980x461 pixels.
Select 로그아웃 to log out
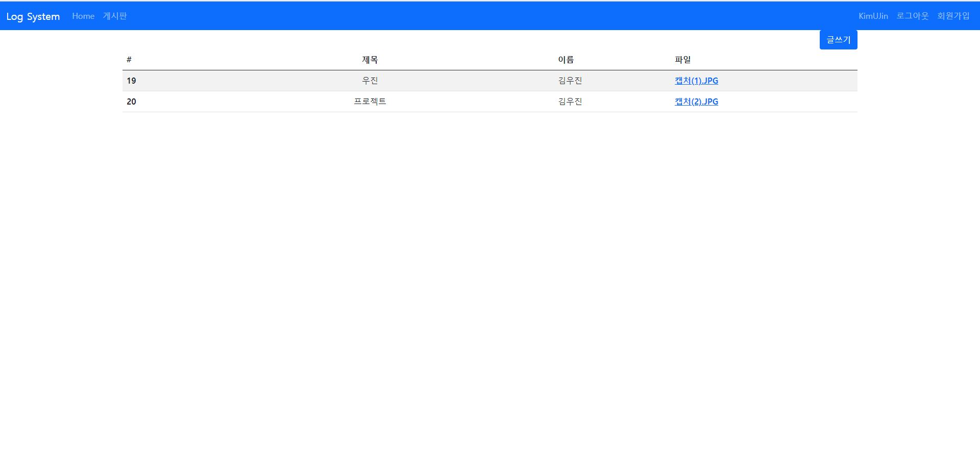(913, 16)
